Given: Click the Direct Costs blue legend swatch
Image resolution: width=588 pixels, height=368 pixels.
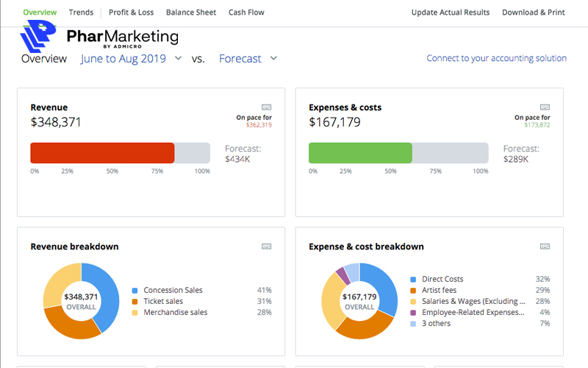Looking at the screenshot, I should 413,280.
